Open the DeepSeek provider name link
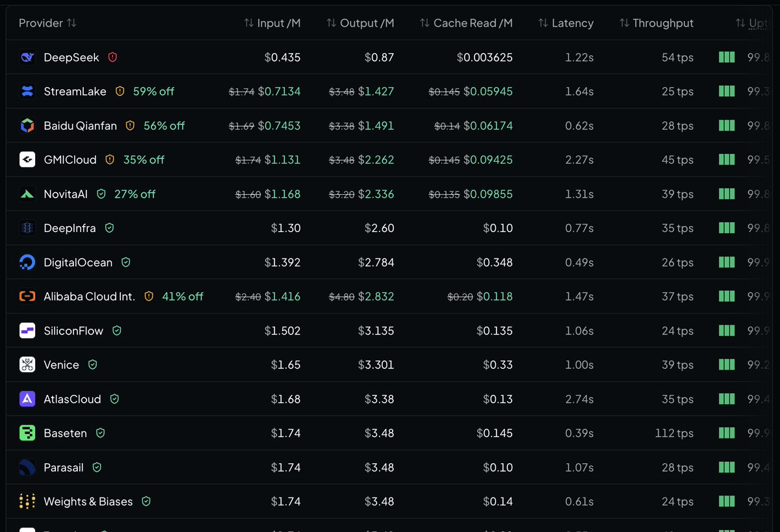 (71, 57)
